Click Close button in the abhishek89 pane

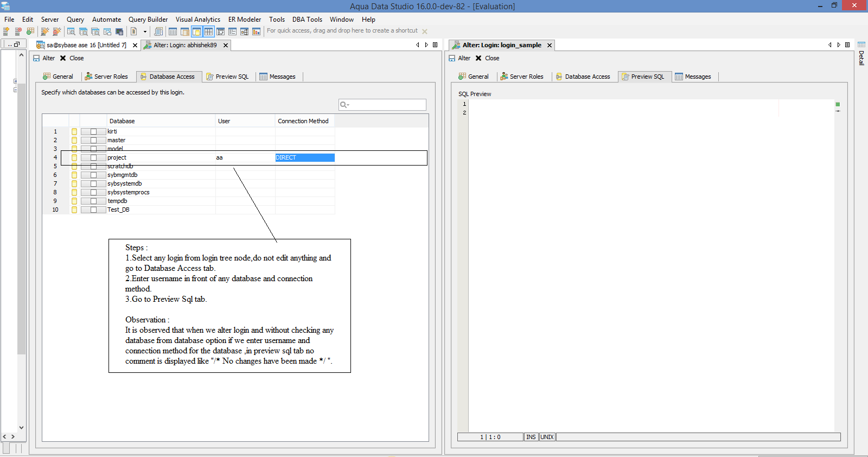click(x=72, y=58)
